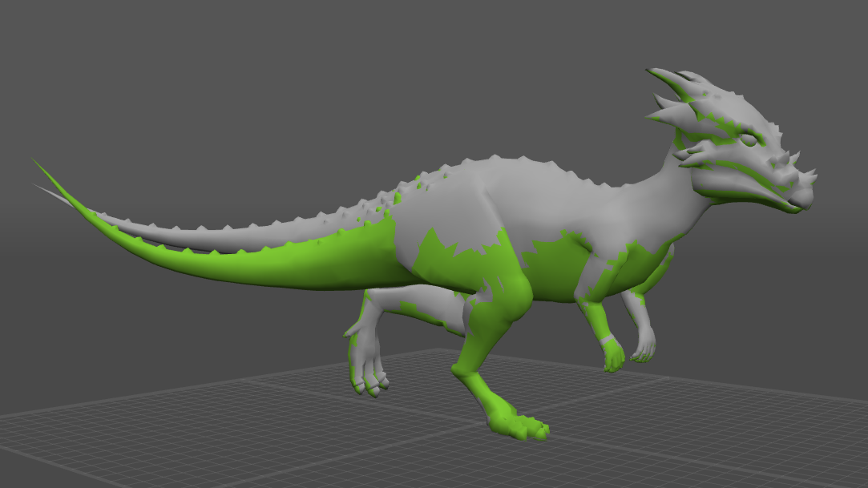Select the dragon's snout tip
868x488 pixels.
click(x=801, y=198)
